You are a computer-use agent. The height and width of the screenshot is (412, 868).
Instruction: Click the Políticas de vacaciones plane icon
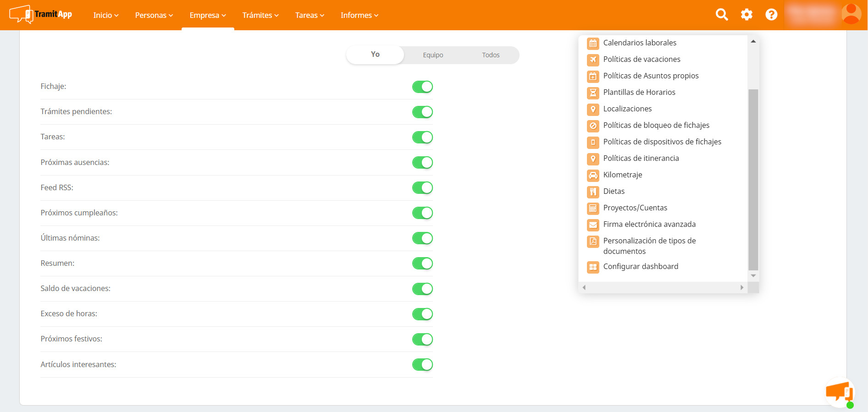coord(593,60)
